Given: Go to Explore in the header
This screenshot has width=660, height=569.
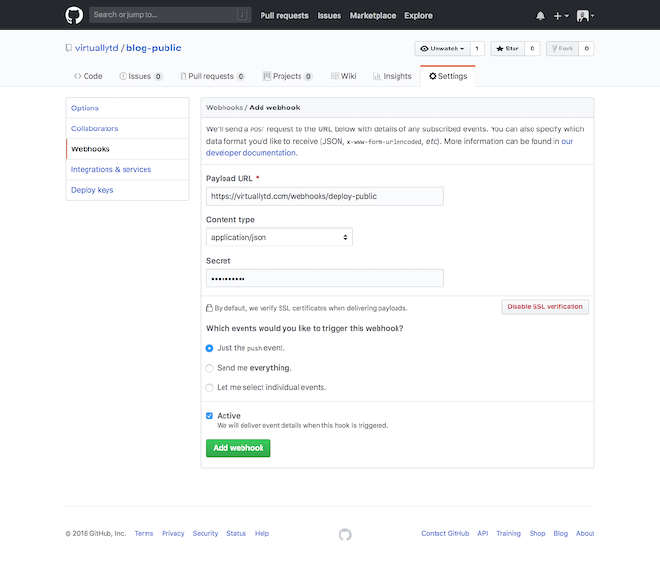Looking at the screenshot, I should click(x=418, y=16).
